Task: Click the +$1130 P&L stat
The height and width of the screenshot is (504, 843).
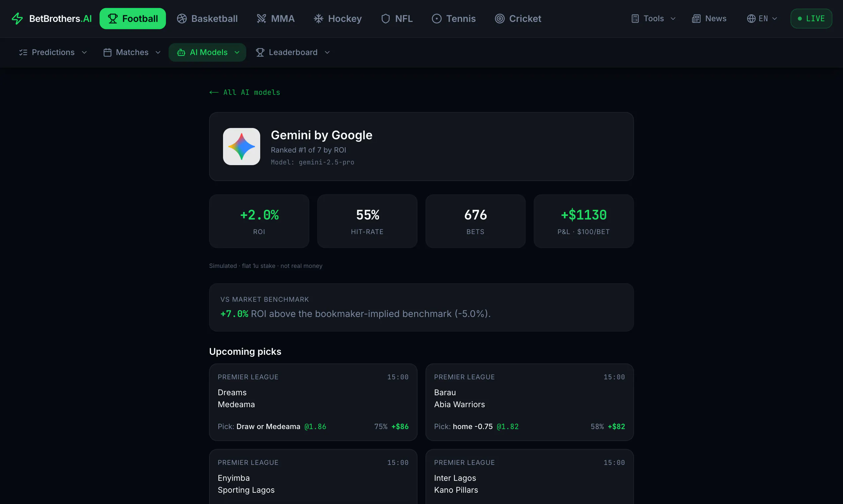Action: point(583,221)
